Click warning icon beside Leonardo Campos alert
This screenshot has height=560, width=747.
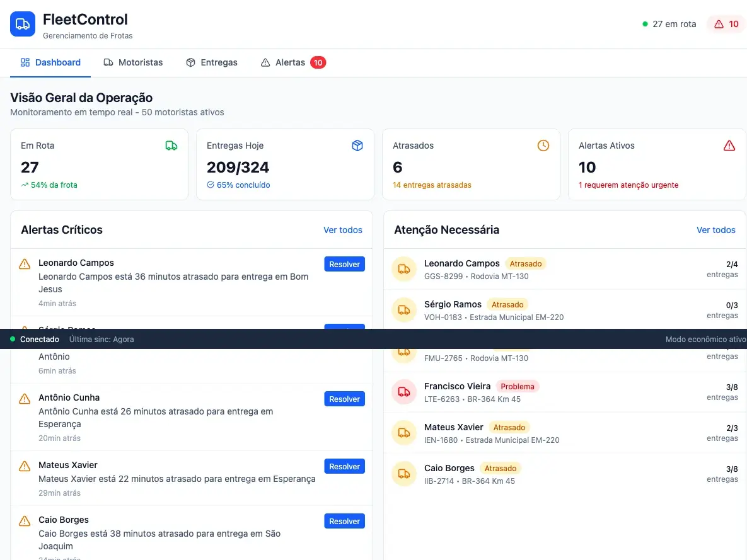[x=25, y=264]
